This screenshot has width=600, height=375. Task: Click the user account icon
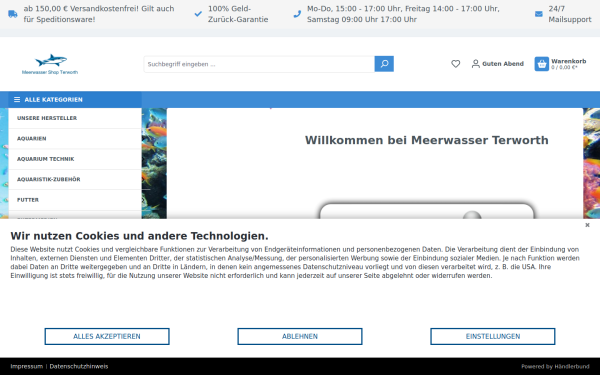[475, 64]
